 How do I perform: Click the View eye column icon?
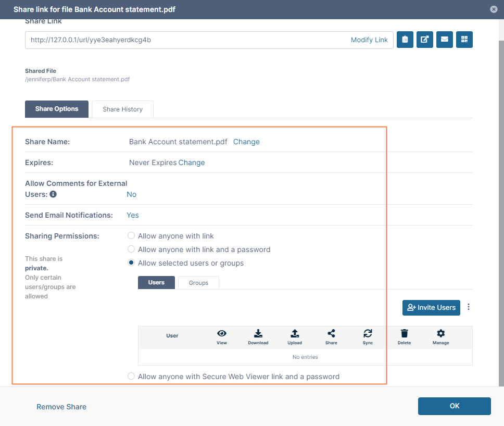pos(222,334)
